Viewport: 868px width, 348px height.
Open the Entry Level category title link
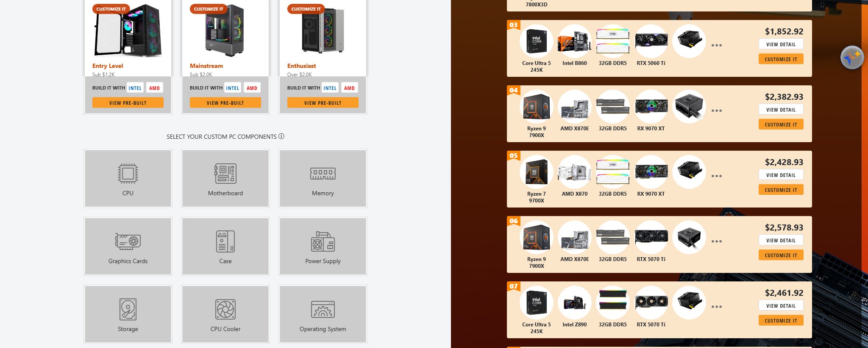pyautogui.click(x=108, y=66)
